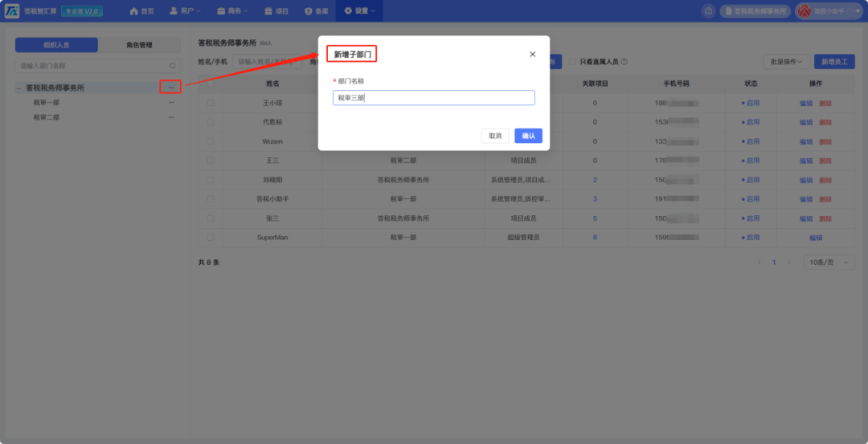
Task: Click the 新增员工 button
Action: (834, 62)
